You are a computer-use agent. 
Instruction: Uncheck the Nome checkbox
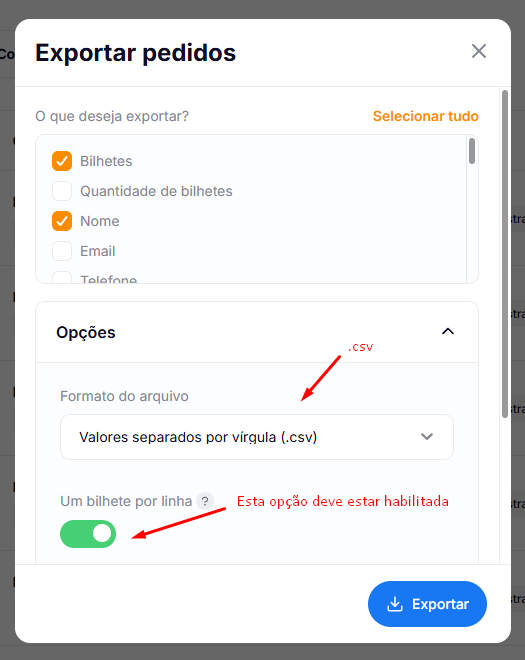point(62,221)
